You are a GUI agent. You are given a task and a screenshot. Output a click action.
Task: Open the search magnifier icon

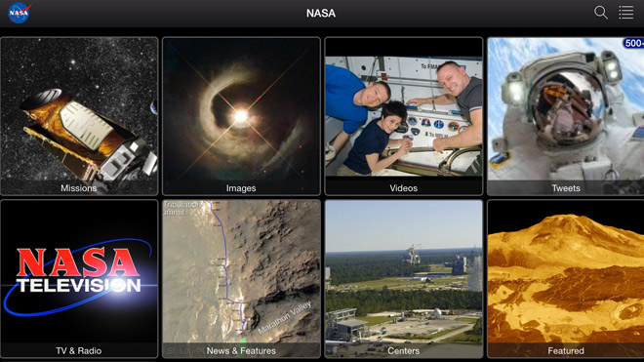coord(601,13)
